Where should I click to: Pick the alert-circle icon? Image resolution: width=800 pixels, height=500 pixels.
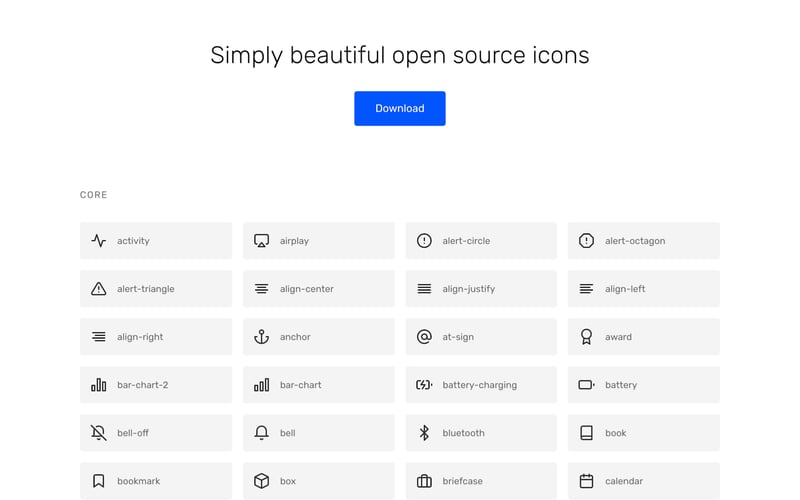coord(424,240)
